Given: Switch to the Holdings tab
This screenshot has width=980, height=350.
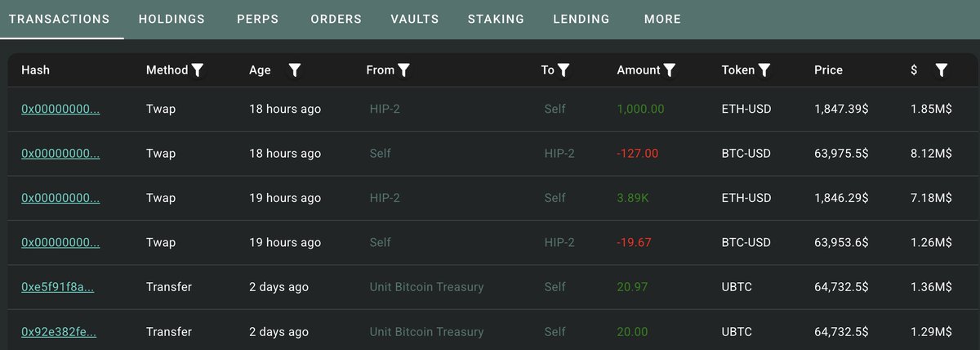Looking at the screenshot, I should (171, 19).
